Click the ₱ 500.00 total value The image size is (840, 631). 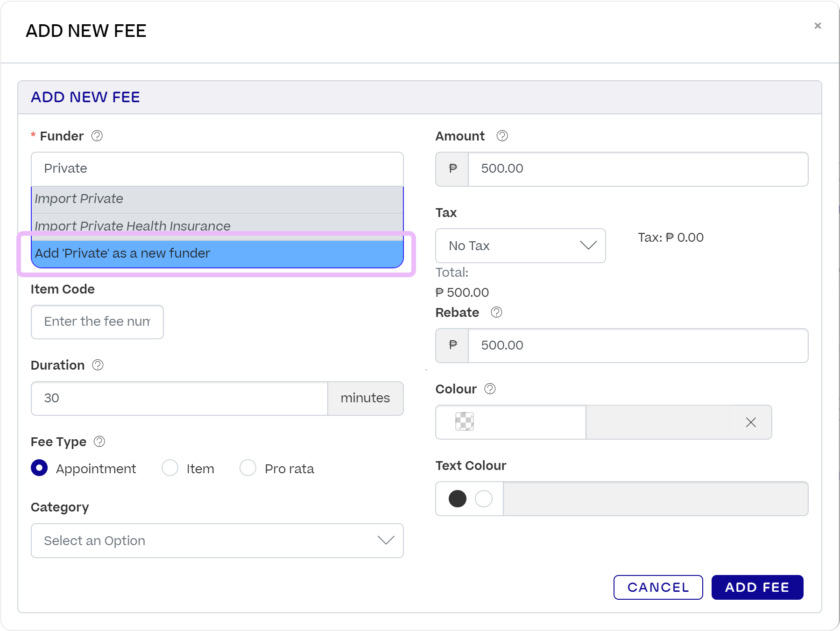(462, 293)
